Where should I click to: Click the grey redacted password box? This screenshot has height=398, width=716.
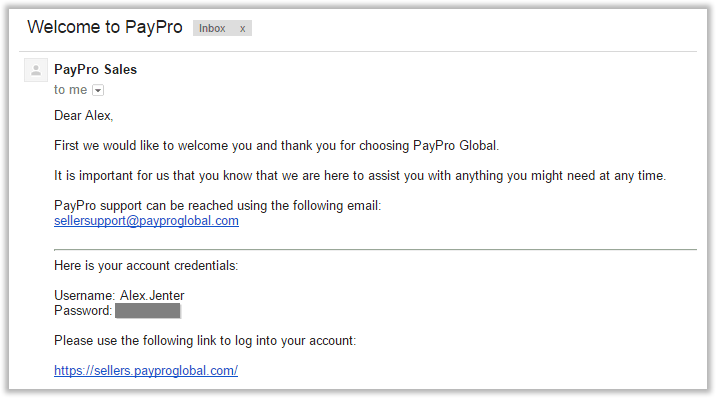pos(147,311)
